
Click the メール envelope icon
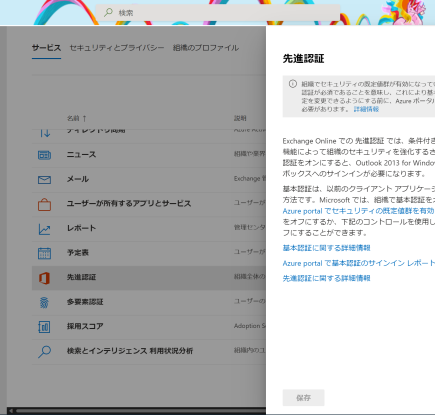(x=44, y=180)
